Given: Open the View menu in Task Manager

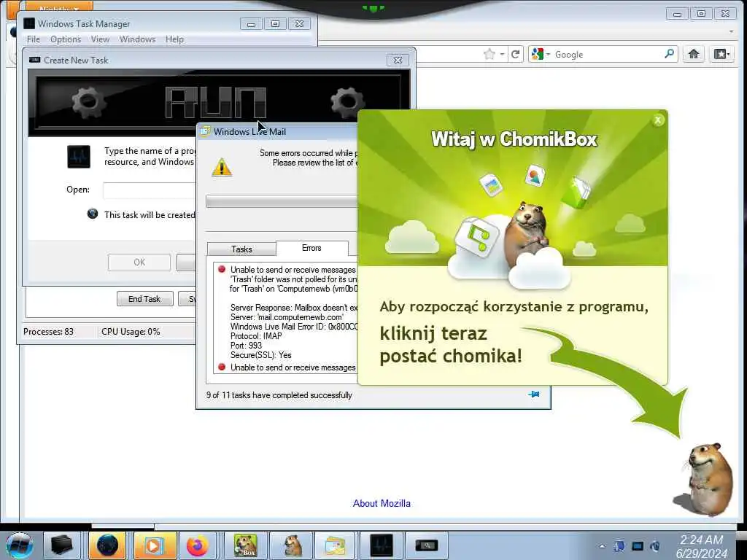Looking at the screenshot, I should 100,39.
